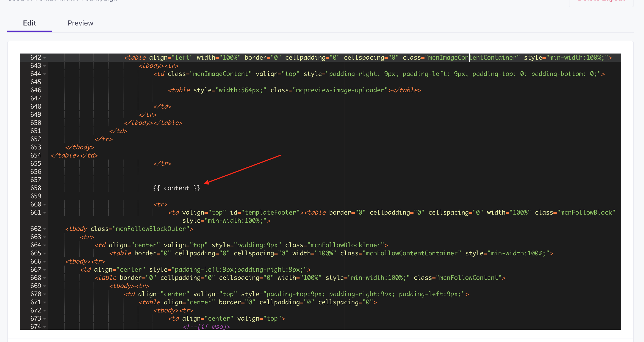Click the mcnFollowContentContainer class name
644x342 pixels.
(x=412, y=253)
